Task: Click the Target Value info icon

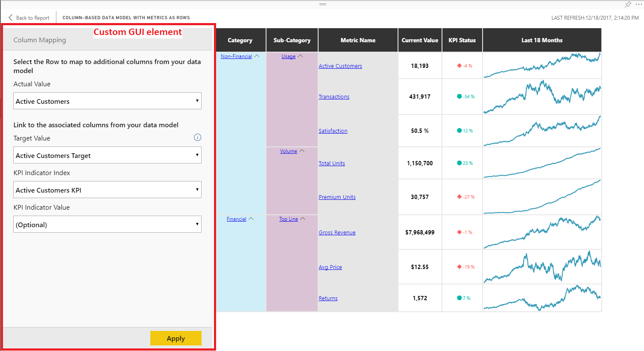Action: (197, 137)
